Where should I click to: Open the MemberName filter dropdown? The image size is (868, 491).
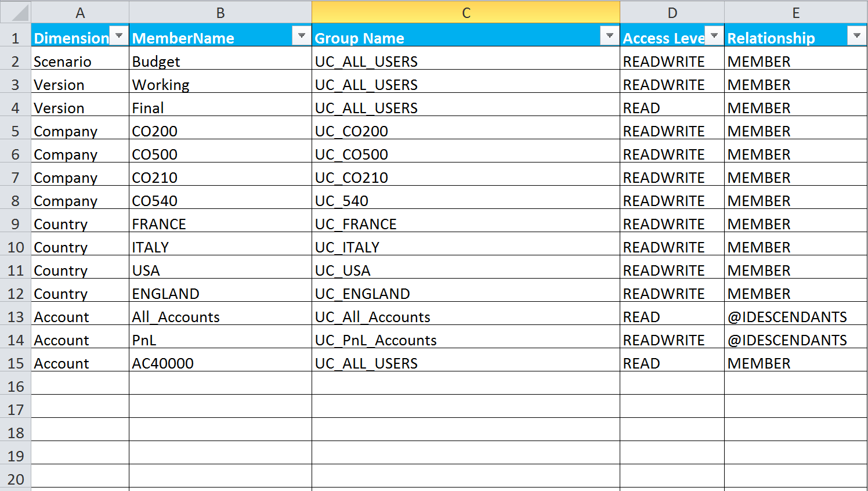click(301, 36)
